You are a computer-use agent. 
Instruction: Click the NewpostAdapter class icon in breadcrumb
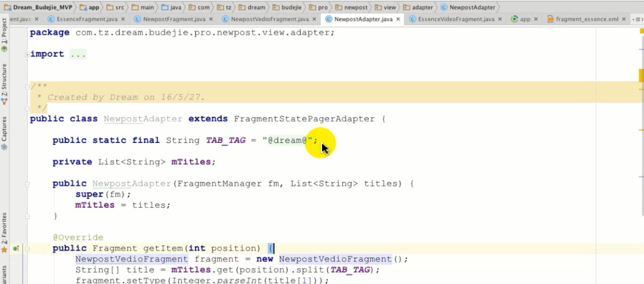(x=444, y=8)
